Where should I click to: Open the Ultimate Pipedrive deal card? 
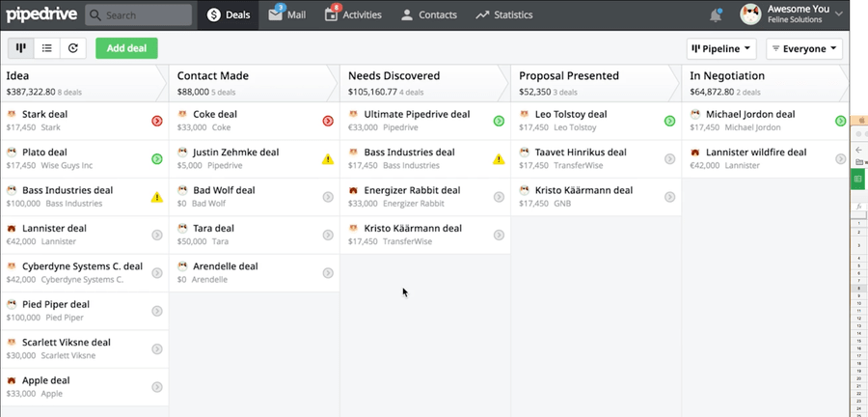pos(425,121)
